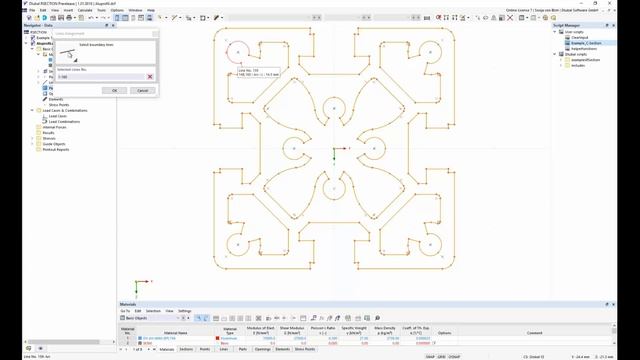Click the Navigator horizontal scrollbar

pos(63,342)
